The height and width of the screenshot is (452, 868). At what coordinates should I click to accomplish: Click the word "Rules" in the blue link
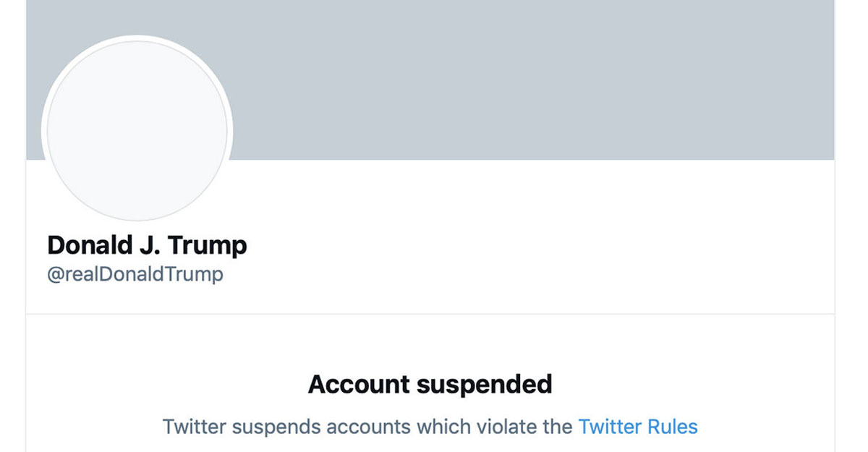[673, 426]
